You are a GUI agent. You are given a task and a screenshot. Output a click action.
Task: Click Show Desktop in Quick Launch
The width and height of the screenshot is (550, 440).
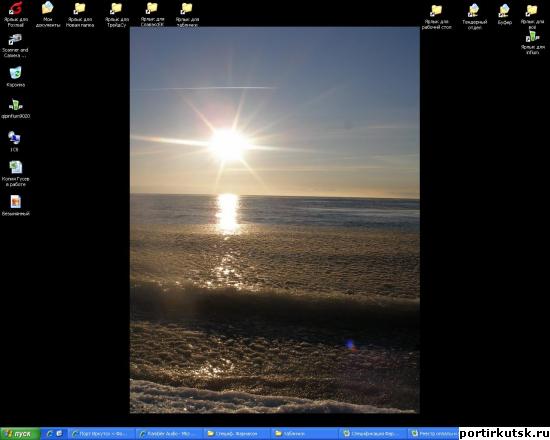[x=59, y=434]
